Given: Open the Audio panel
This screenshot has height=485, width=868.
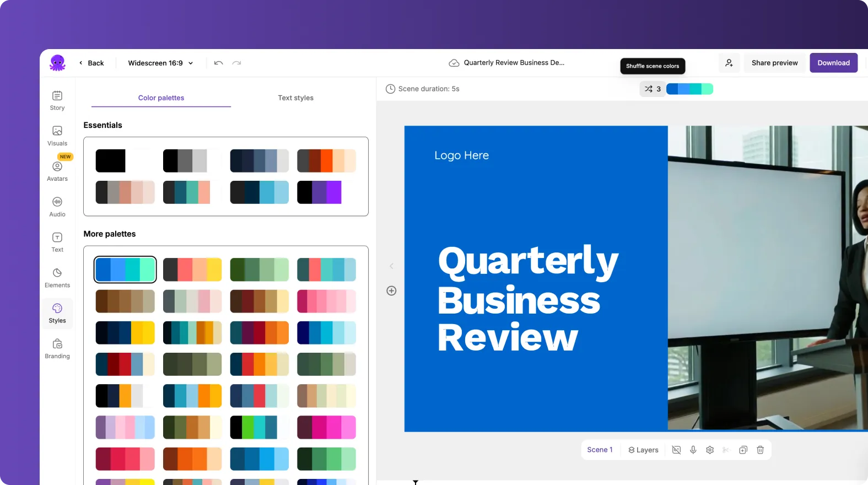Looking at the screenshot, I should point(57,207).
